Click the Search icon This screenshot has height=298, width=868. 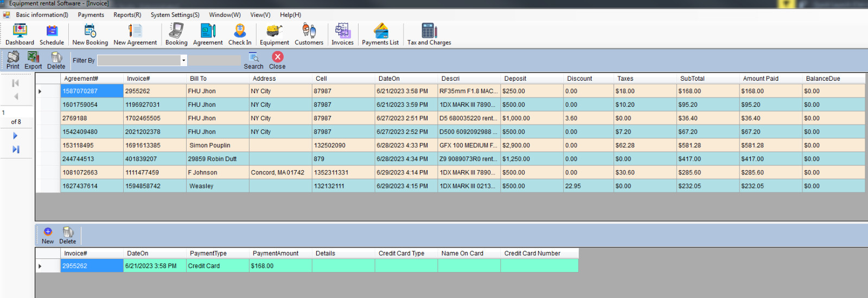click(253, 60)
